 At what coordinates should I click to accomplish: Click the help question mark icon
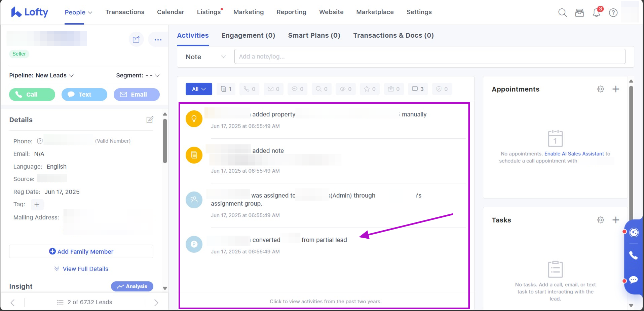tap(613, 13)
